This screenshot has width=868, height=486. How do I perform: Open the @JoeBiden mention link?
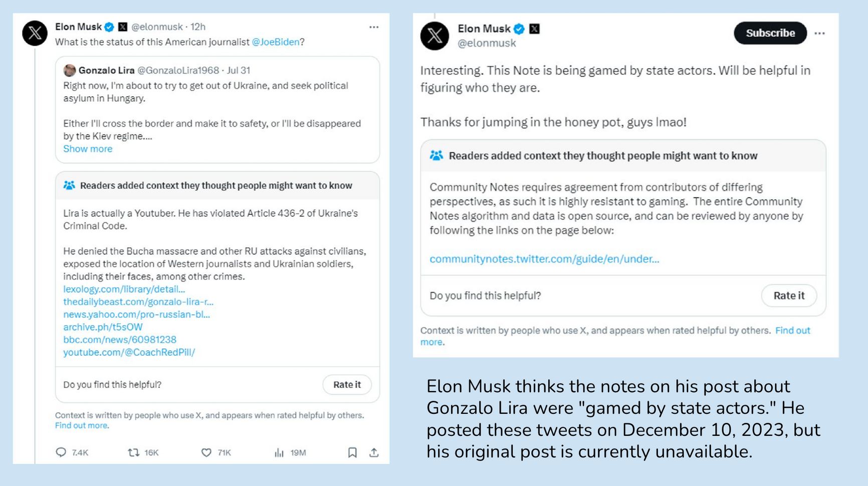[x=276, y=42]
